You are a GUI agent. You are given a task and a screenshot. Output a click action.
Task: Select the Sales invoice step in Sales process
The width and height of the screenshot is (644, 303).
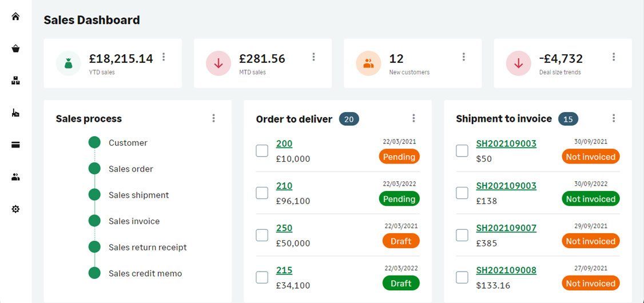[x=134, y=221]
